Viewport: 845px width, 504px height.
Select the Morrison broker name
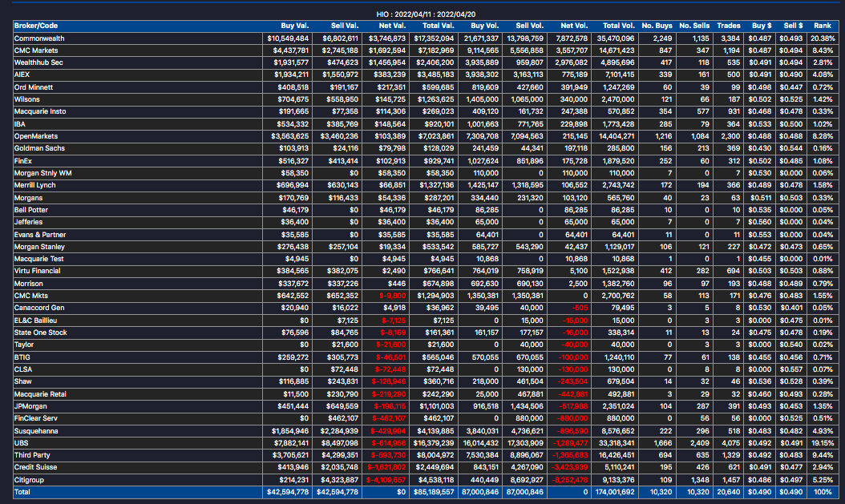[x=28, y=284]
